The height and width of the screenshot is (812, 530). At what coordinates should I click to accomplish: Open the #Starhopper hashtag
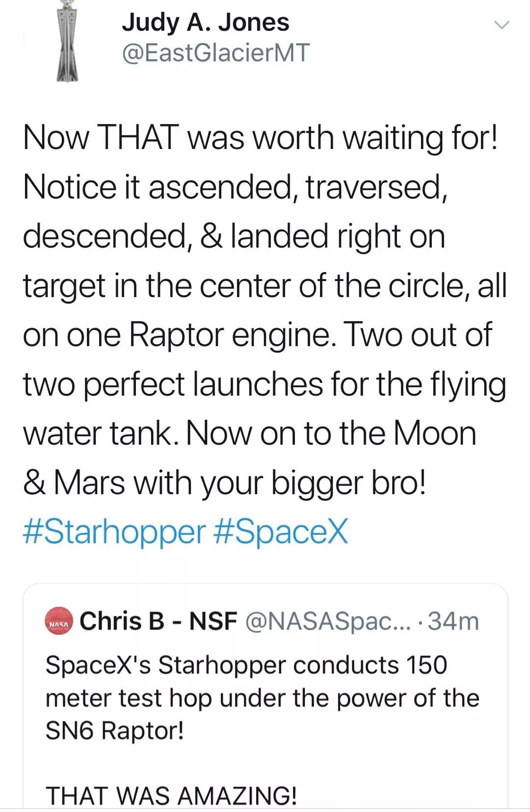tap(114, 532)
